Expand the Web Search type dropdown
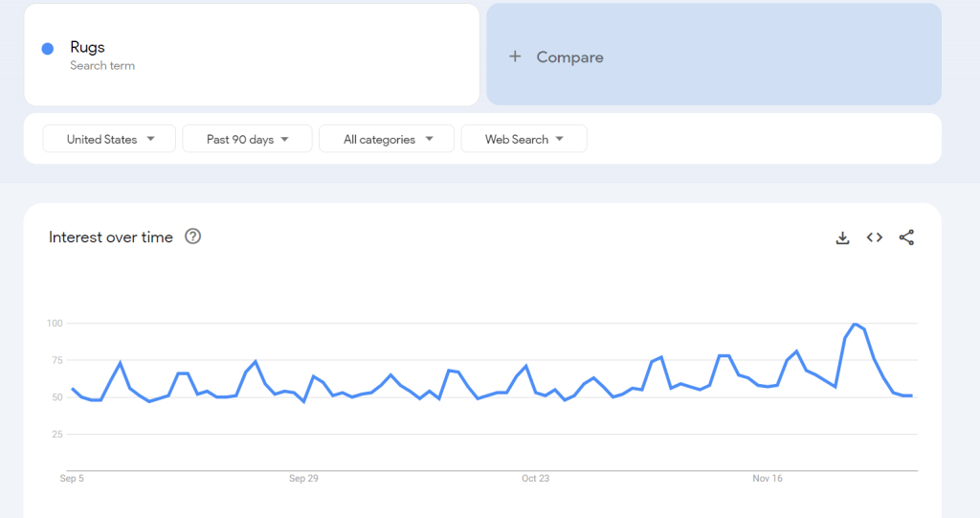The width and height of the screenshot is (980, 518). [523, 139]
